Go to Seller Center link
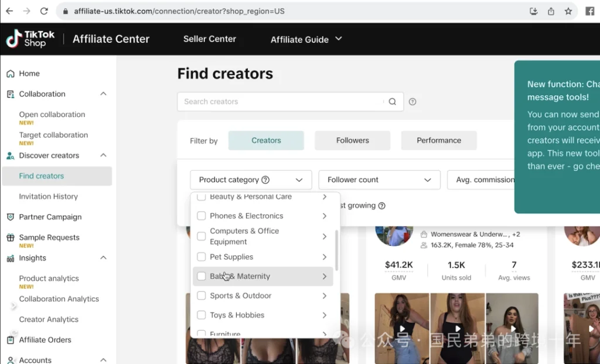 pos(209,39)
